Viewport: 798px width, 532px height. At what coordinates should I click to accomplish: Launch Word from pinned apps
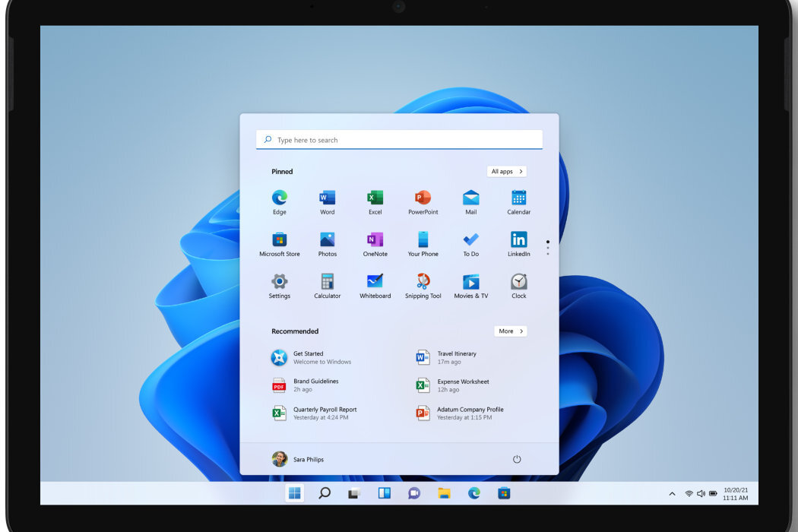coord(327,198)
